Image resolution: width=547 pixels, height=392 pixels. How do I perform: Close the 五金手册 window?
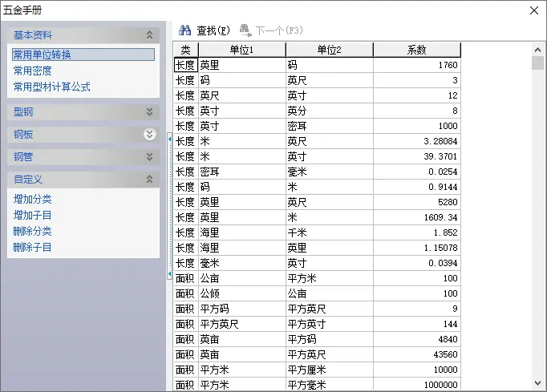point(534,10)
